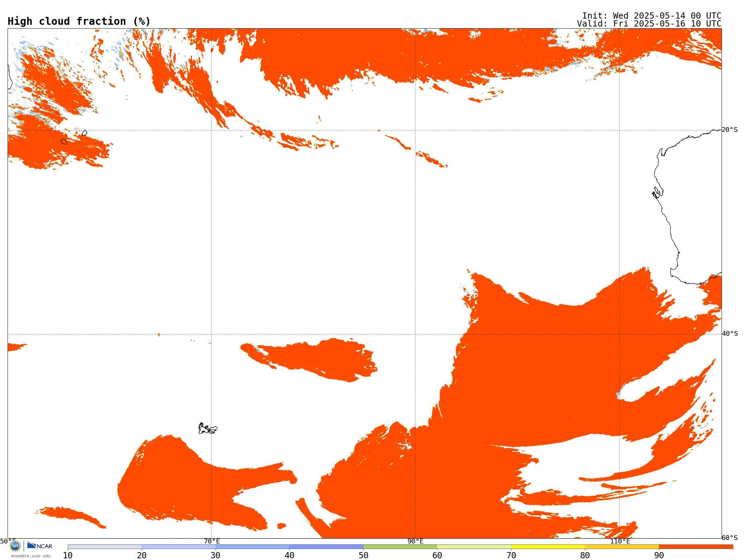Click the 60°S latitude label
This screenshot has width=744, height=560.
click(730, 538)
